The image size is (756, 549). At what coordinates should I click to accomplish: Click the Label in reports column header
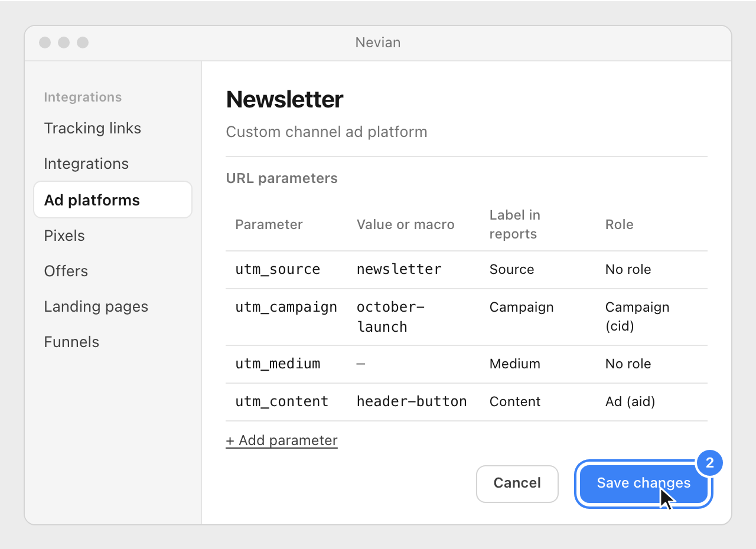pyautogui.click(x=515, y=224)
